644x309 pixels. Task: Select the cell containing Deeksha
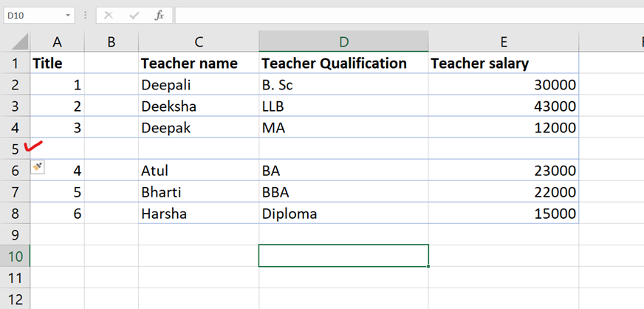coord(198,106)
